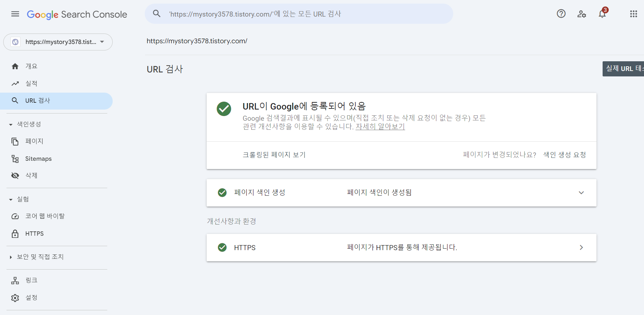This screenshot has height=315, width=644.
Task: Click green check beside 페이지 색인 생성
Action: [222, 192]
